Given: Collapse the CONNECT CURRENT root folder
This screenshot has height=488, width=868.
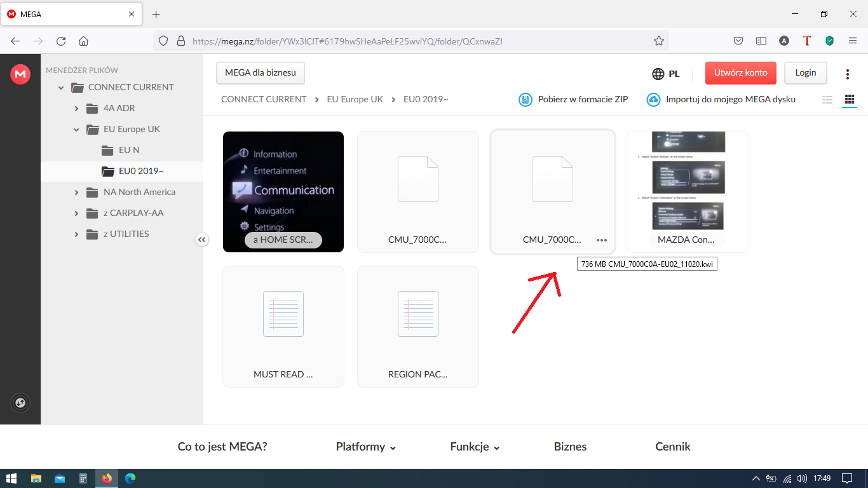Looking at the screenshot, I should pos(61,88).
